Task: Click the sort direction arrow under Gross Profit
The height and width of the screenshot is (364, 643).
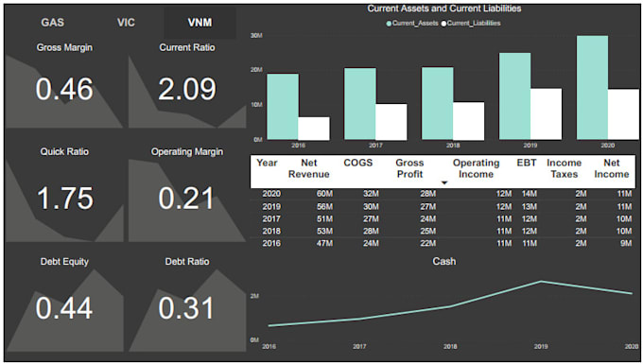Action: click(x=444, y=182)
